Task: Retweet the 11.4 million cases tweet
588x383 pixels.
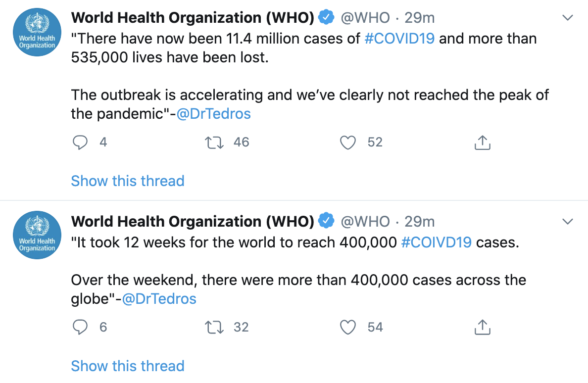Action: coord(214,143)
